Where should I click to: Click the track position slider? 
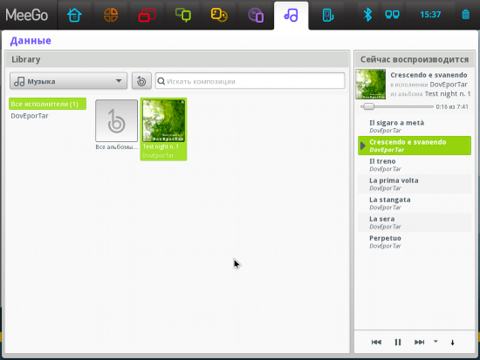(397, 107)
